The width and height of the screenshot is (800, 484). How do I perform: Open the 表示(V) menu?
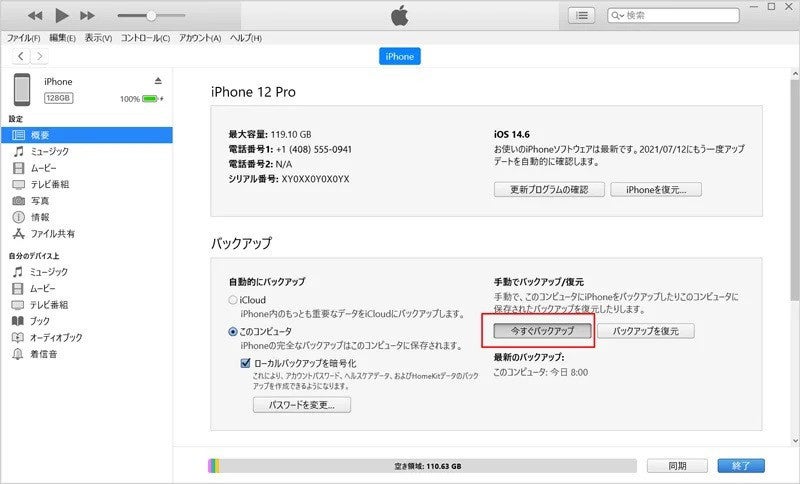[98, 38]
